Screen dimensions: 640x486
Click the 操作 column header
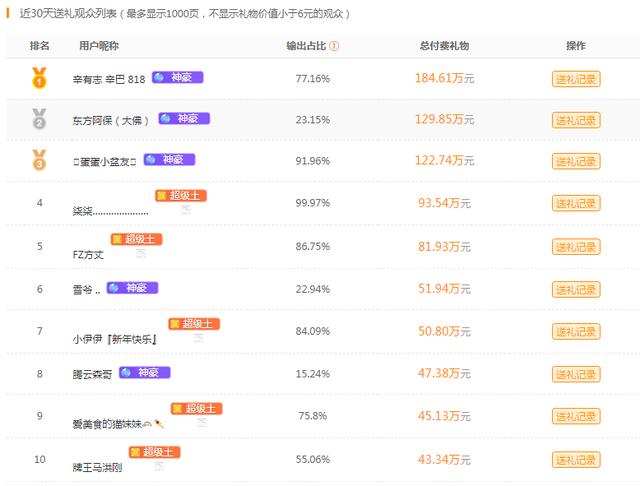point(576,46)
